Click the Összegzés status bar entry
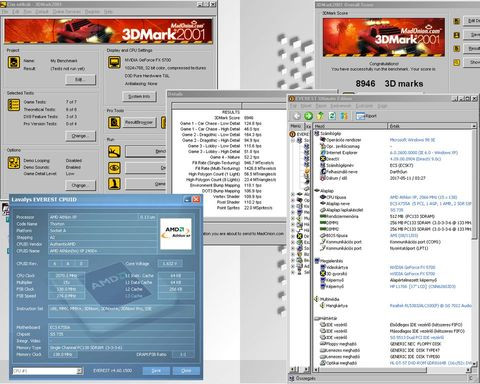480x384 pixels. (303, 378)
